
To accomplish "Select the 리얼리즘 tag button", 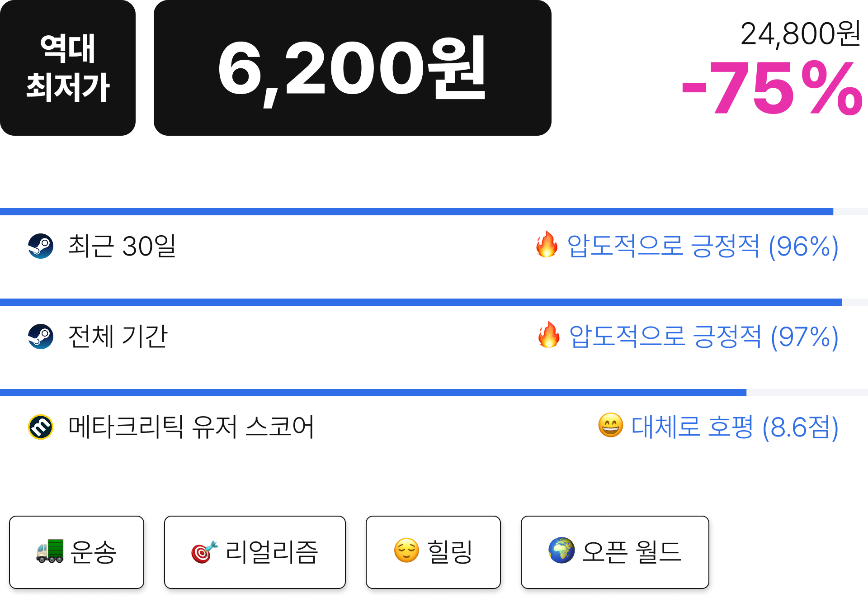I will [x=255, y=552].
